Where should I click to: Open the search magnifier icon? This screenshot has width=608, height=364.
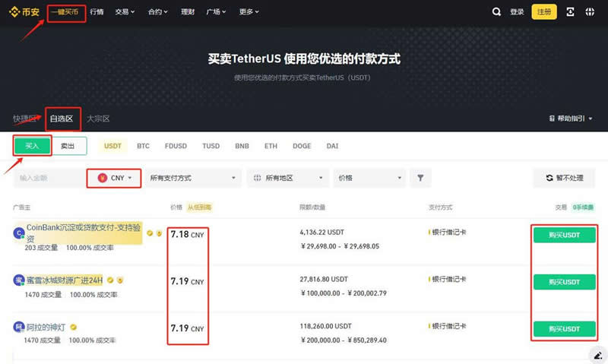pos(496,12)
